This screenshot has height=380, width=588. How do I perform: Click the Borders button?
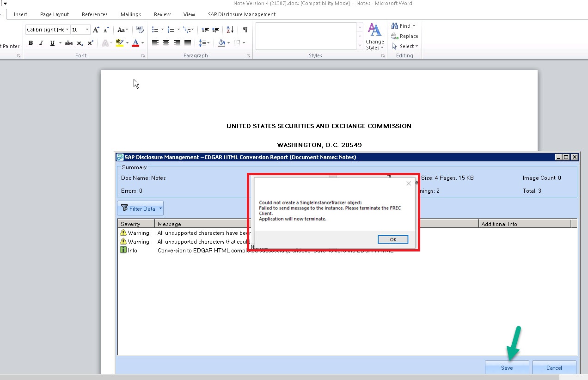(237, 43)
